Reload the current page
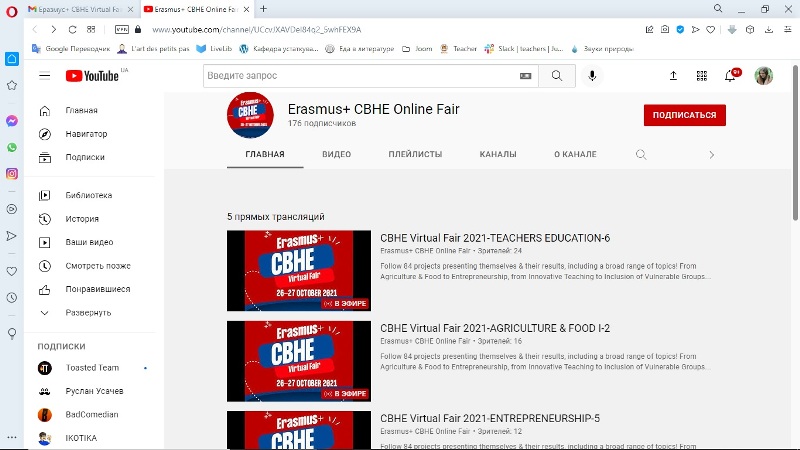The image size is (800, 450). [72, 30]
